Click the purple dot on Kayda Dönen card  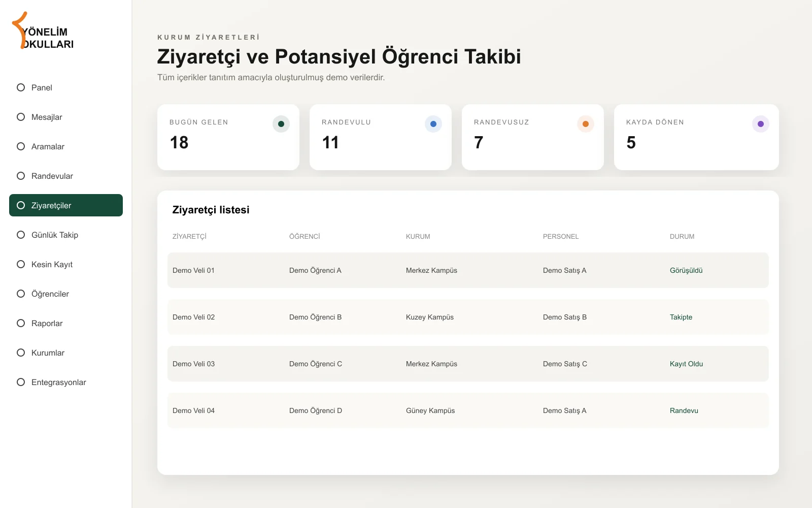coord(761,124)
